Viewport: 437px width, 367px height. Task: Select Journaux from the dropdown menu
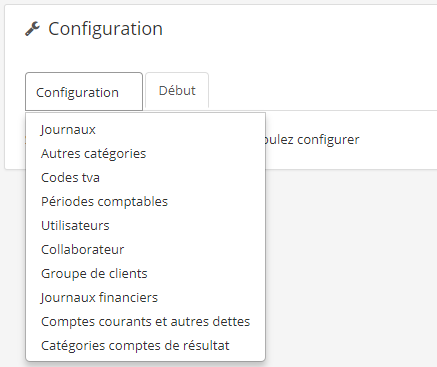(x=145, y=129)
